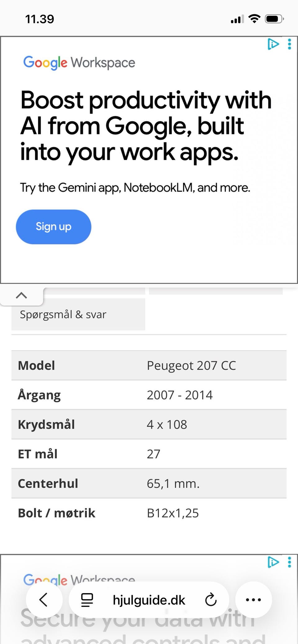Image resolution: width=298 pixels, height=644 pixels.
Task: Reload the hjulguide.dk page
Action: 211,600
